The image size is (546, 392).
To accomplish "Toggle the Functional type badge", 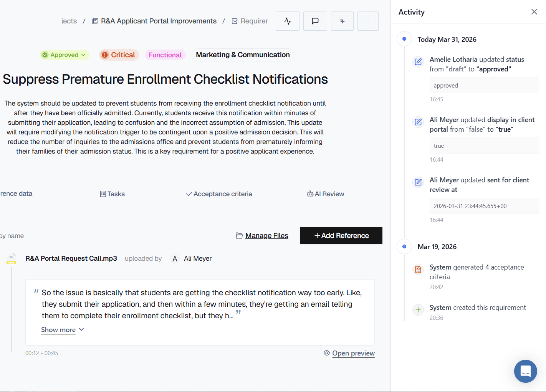I will click(x=165, y=55).
